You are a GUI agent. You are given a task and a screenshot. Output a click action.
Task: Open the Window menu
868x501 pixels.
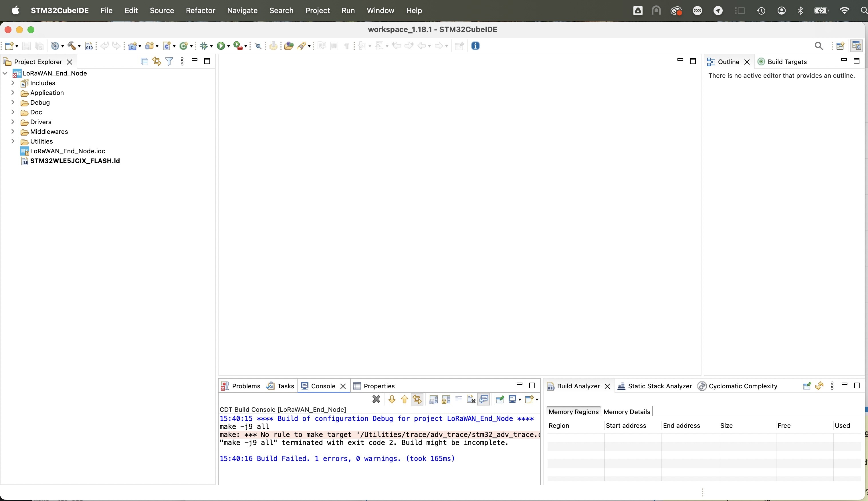click(x=380, y=11)
